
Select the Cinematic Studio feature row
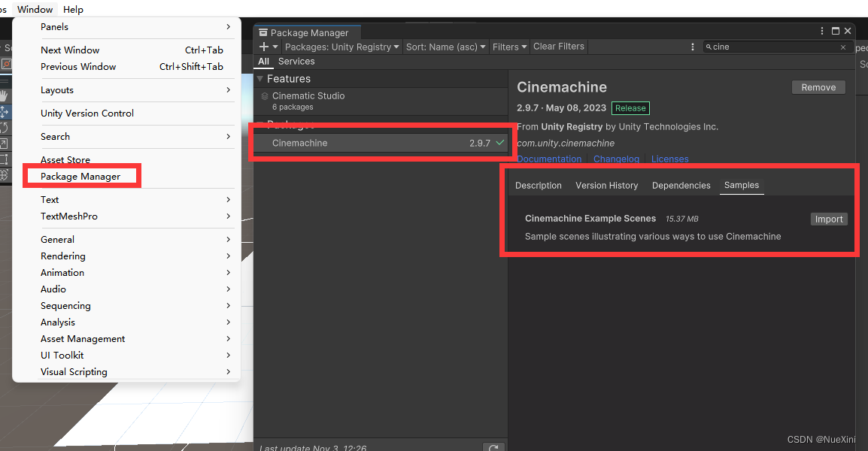[x=381, y=101]
